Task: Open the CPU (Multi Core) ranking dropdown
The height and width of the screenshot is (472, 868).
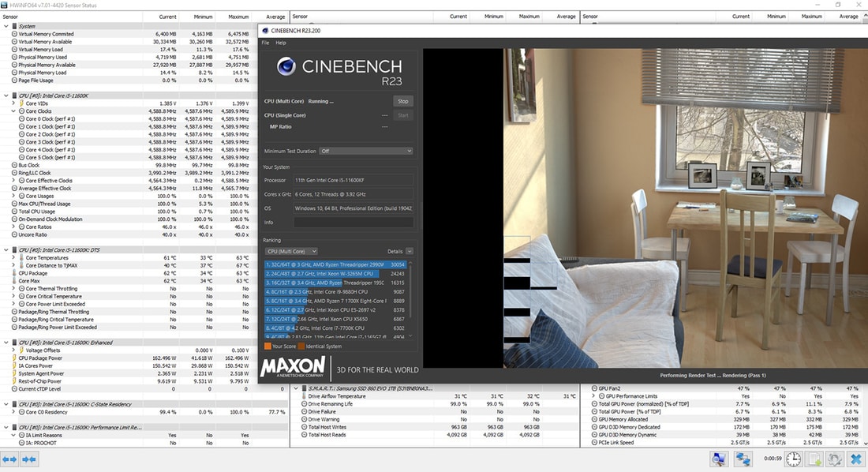Action: point(291,252)
